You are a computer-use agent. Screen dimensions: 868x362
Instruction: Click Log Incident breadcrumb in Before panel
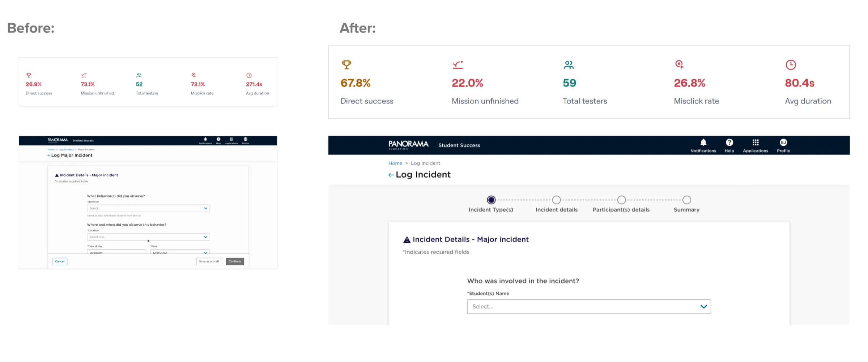click(x=66, y=149)
